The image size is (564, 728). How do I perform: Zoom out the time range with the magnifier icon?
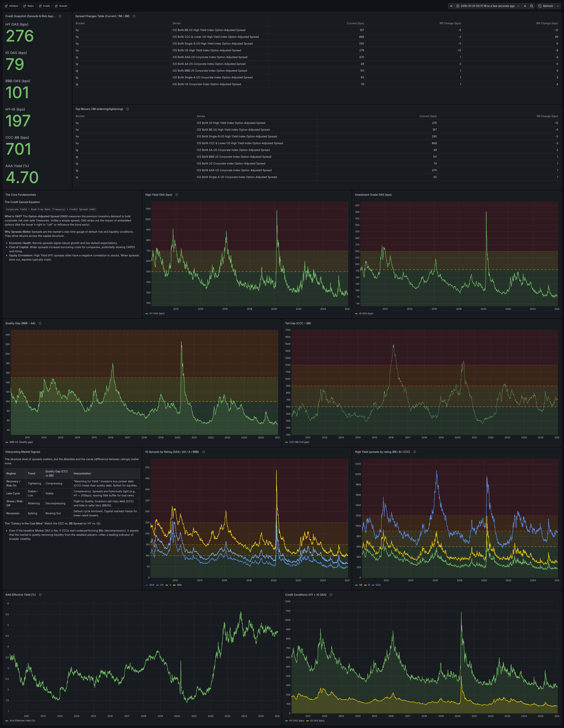[x=531, y=6]
